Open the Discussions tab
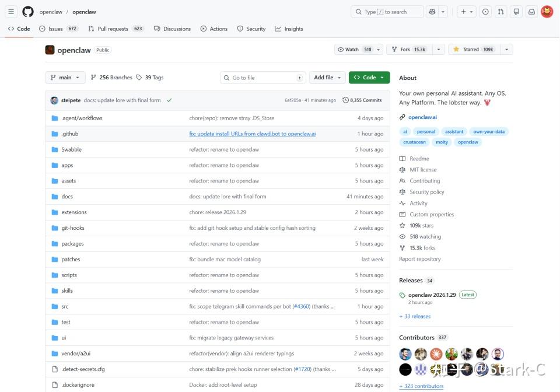Image resolution: width=560 pixels, height=392 pixels. click(172, 29)
